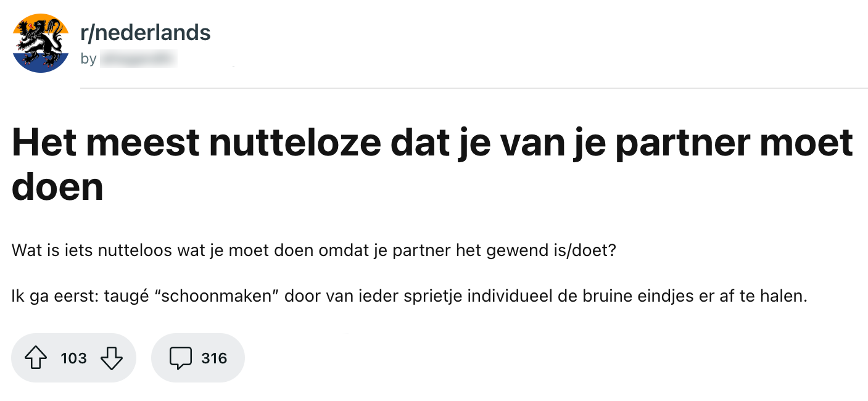
Task: Open comments via the speech bubble icon
Action: [x=182, y=357]
